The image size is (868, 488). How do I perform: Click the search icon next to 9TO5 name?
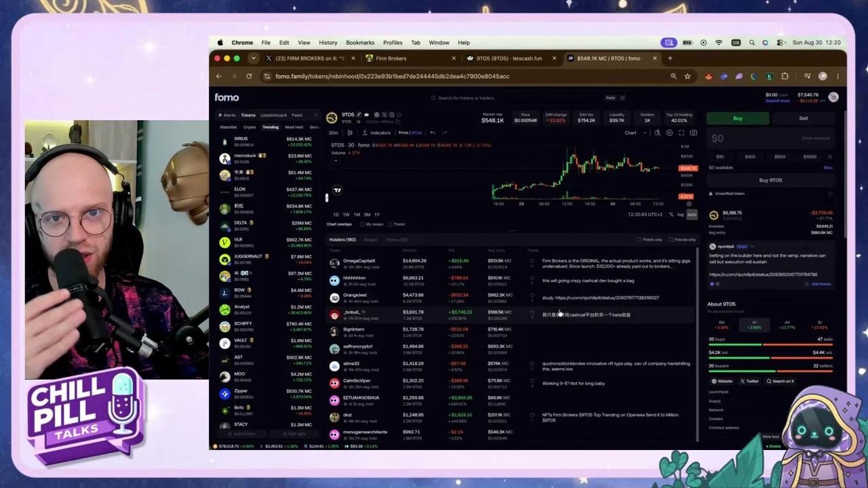(x=391, y=115)
